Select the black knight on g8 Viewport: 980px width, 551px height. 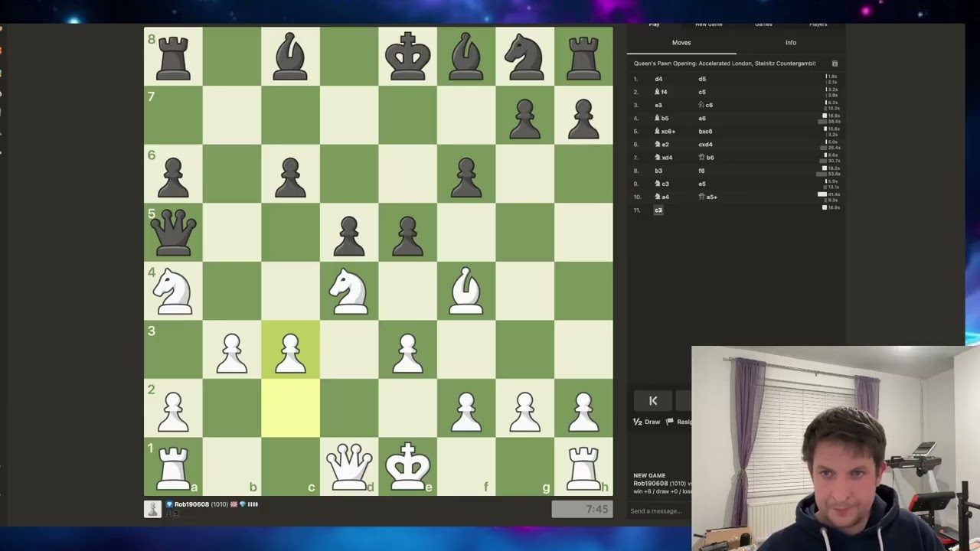coord(524,57)
